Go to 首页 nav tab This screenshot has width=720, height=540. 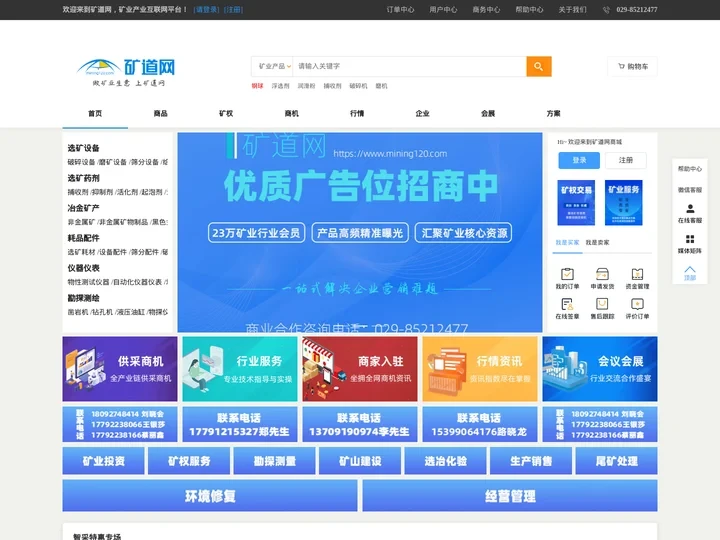[x=95, y=113]
